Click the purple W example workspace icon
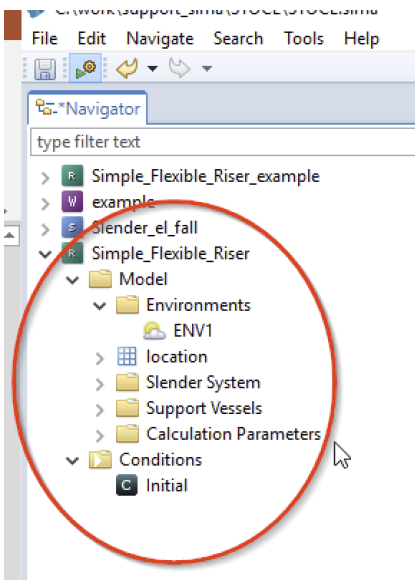This screenshot has width=415, height=580. point(72,202)
